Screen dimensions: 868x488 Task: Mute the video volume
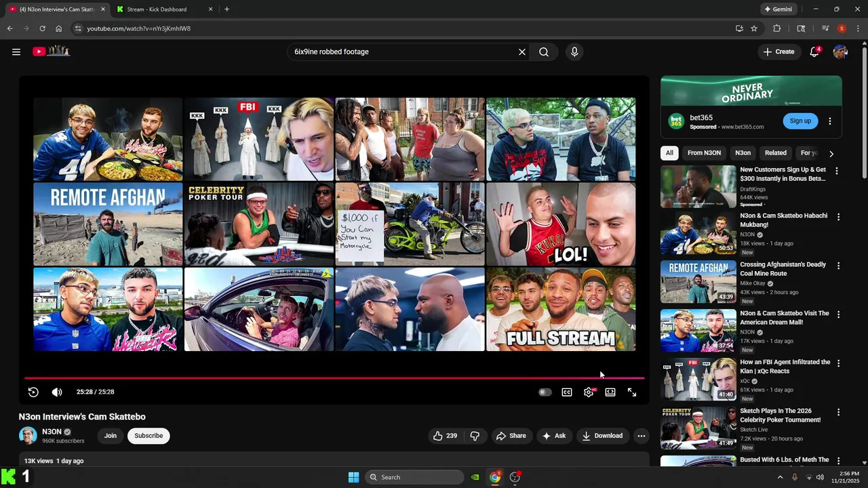[x=57, y=392]
